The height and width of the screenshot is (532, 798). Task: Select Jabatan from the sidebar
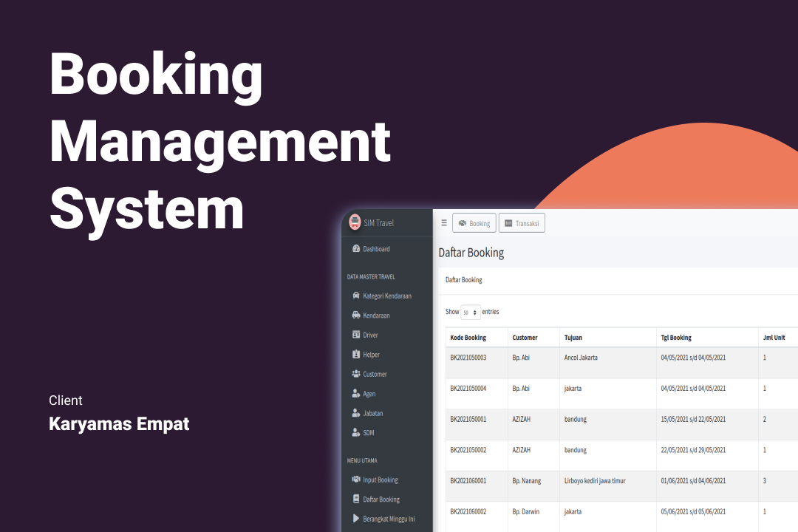pyautogui.click(x=372, y=413)
